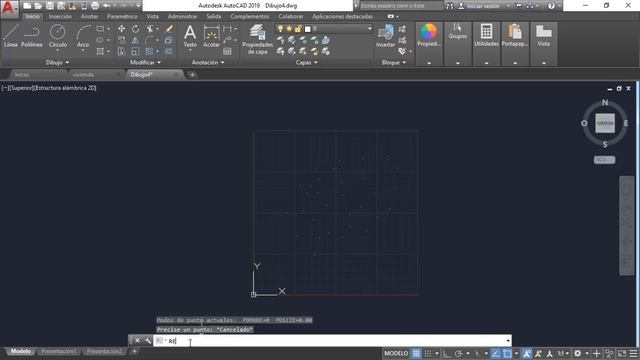
Task: Click the Table annotation icon
Action: point(227,51)
